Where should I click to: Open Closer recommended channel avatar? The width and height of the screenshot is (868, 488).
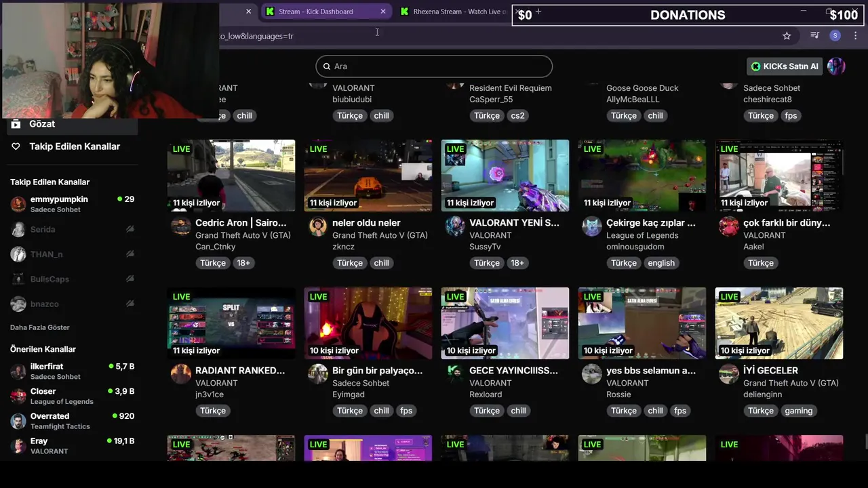pyautogui.click(x=18, y=396)
